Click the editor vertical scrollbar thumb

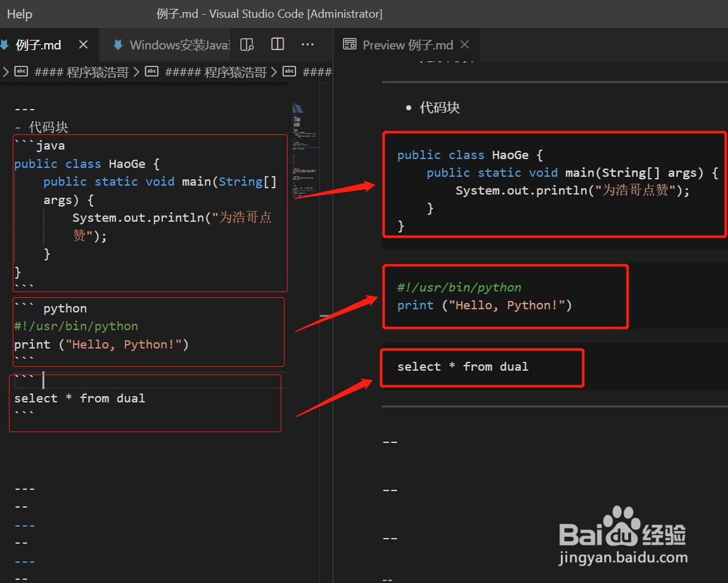(x=325, y=316)
